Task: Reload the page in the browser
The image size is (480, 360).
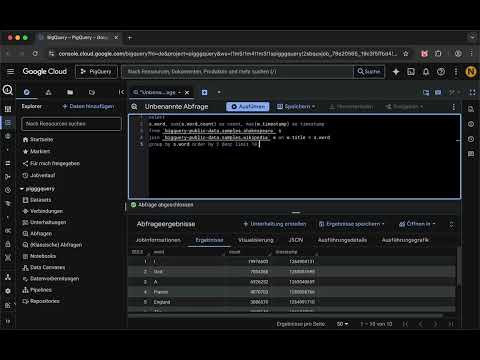Action: pos(35,53)
